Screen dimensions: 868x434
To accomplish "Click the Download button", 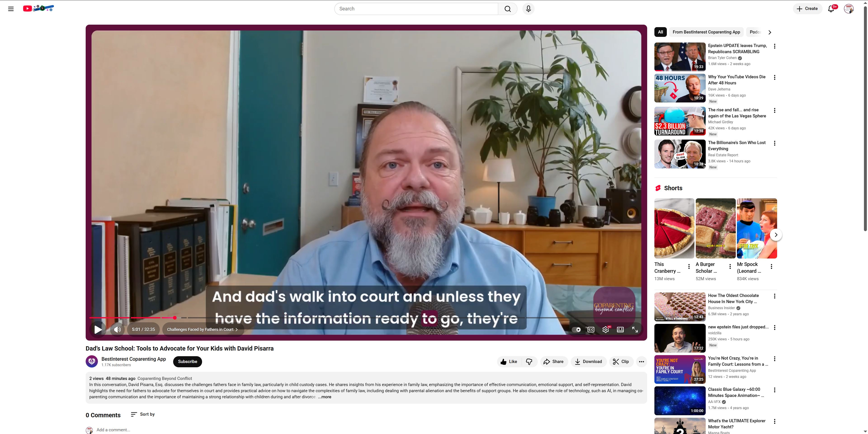I will click(588, 361).
